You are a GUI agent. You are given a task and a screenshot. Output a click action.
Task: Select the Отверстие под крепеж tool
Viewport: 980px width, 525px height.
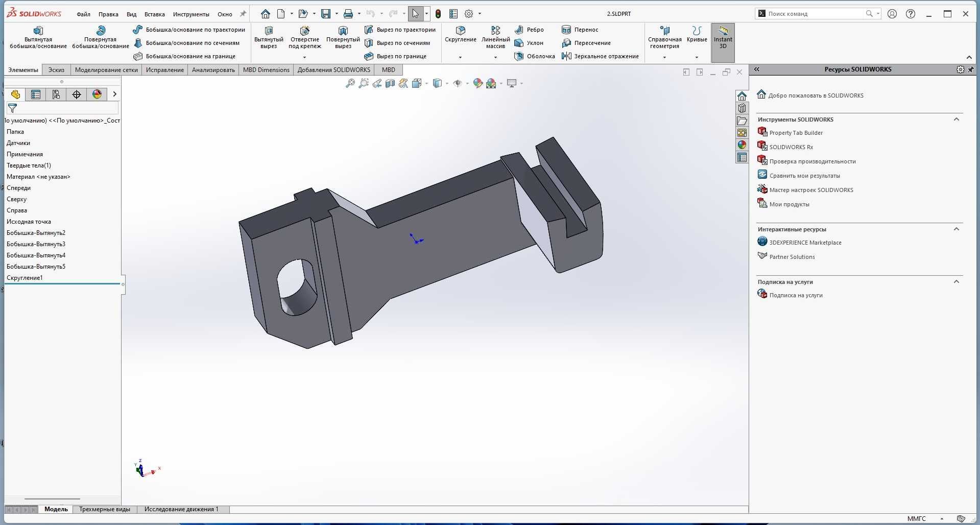(305, 37)
